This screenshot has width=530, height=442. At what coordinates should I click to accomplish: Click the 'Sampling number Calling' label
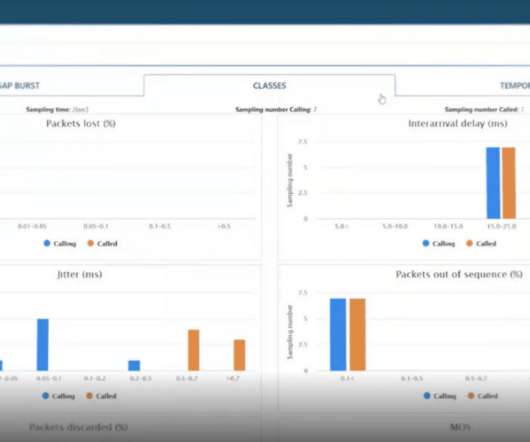click(273, 109)
